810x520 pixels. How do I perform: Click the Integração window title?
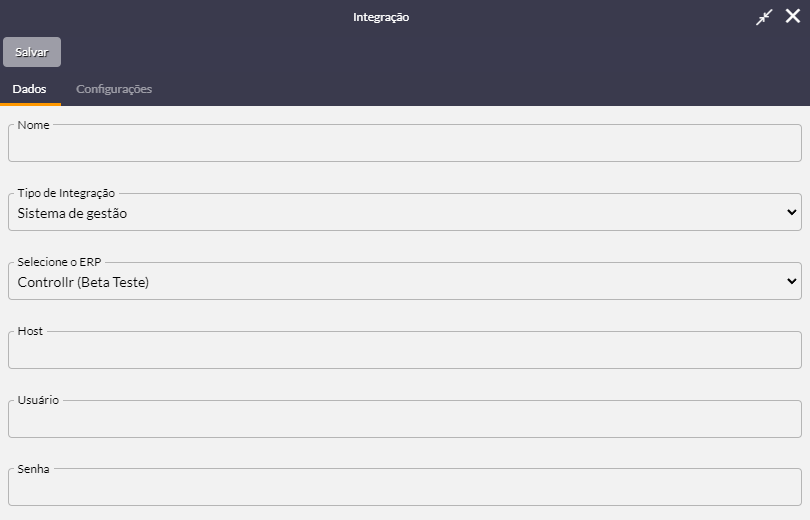point(381,17)
